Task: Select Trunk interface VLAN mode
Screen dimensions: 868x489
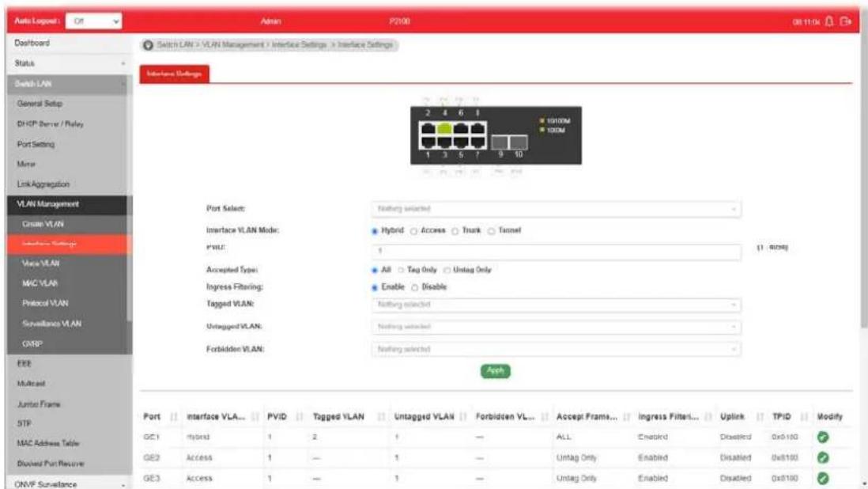Action: pos(455,231)
